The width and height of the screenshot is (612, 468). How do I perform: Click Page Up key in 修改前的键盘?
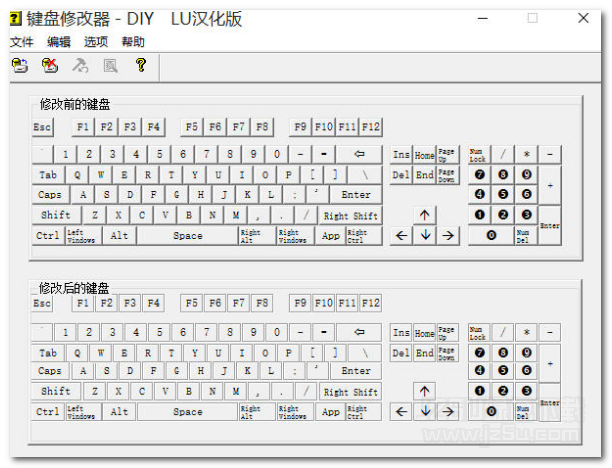coord(448,155)
